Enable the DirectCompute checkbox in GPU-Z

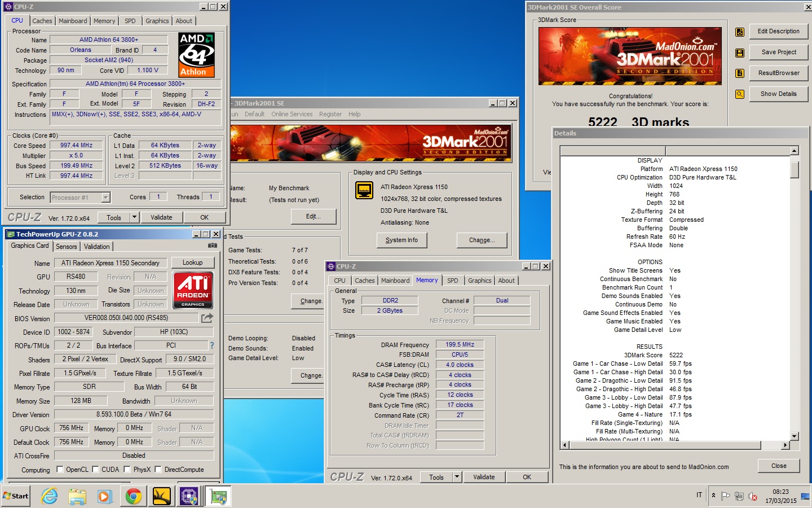pos(158,469)
